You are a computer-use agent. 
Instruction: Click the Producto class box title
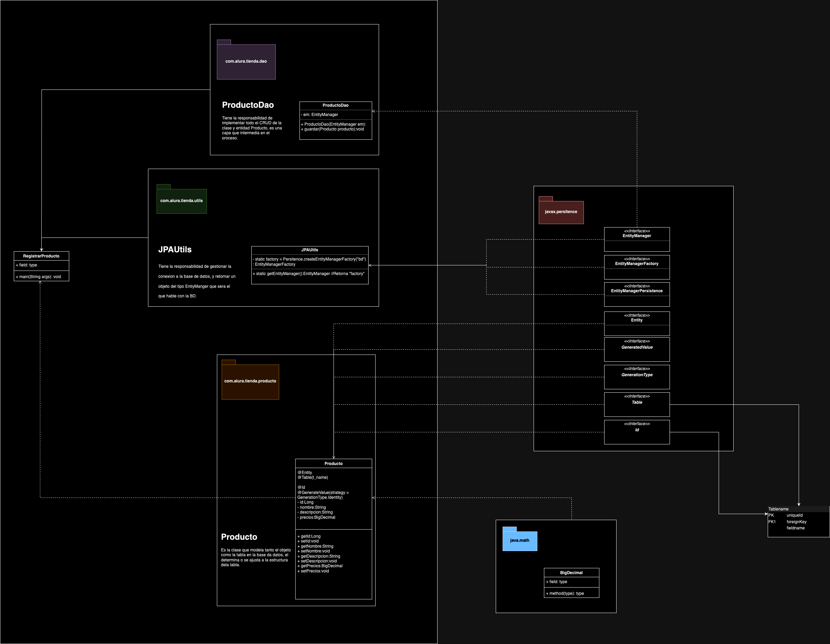click(x=334, y=464)
